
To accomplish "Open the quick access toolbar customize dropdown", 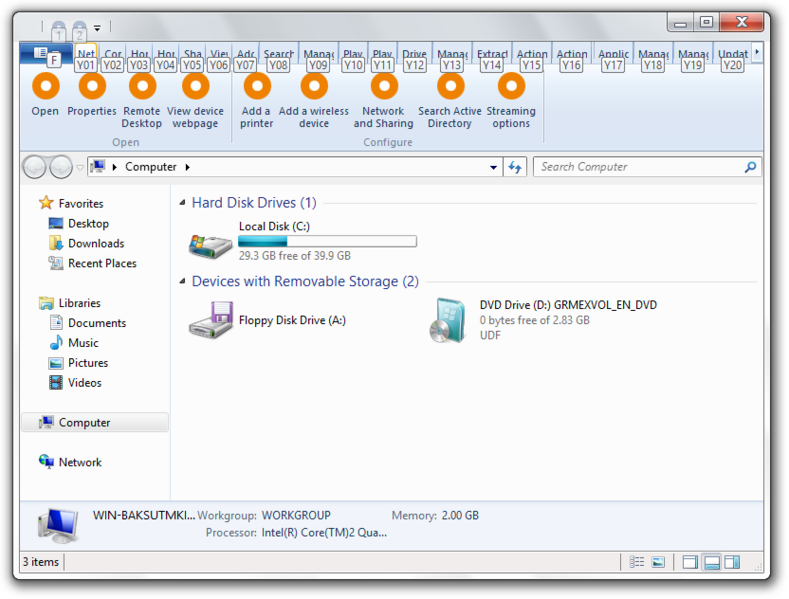I will pos(97,28).
